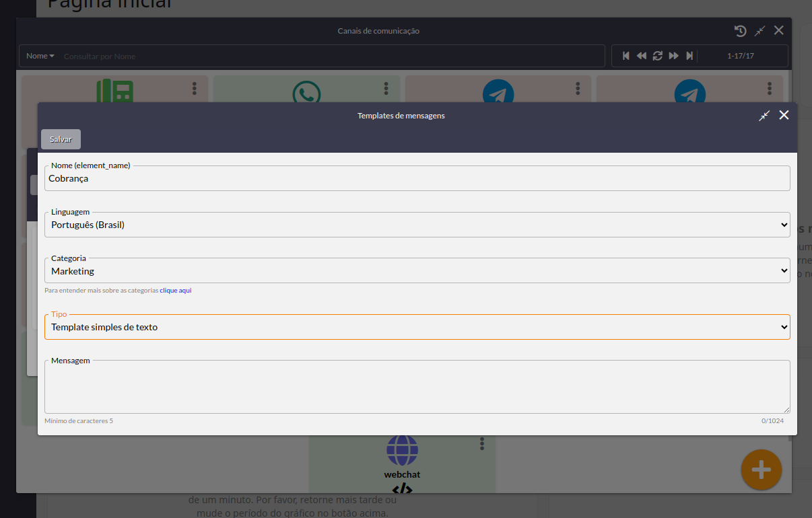Edit the Nome (element_name) field

pos(417,178)
